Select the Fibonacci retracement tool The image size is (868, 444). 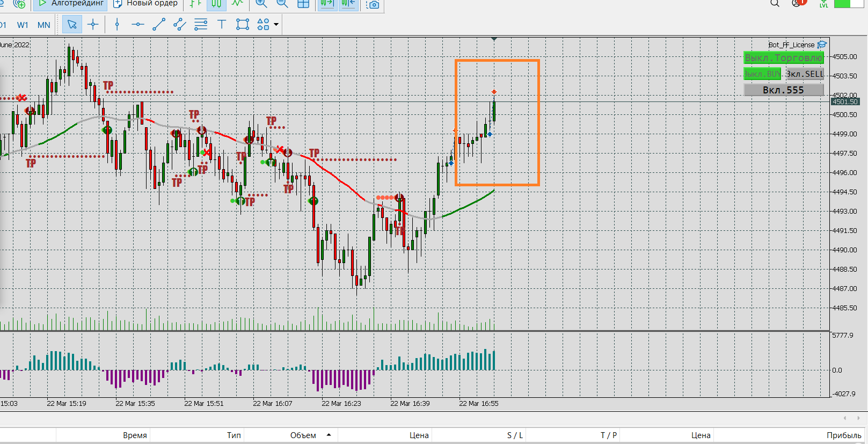[x=201, y=24]
